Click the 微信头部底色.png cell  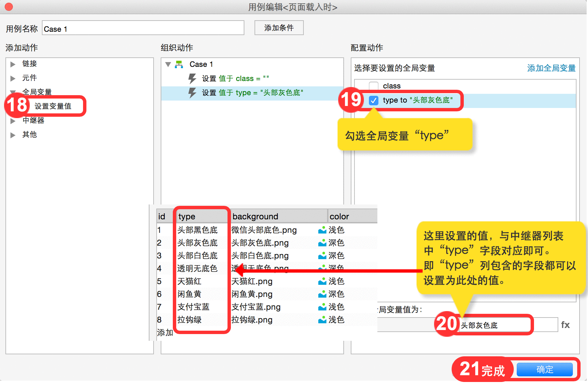[264, 230]
